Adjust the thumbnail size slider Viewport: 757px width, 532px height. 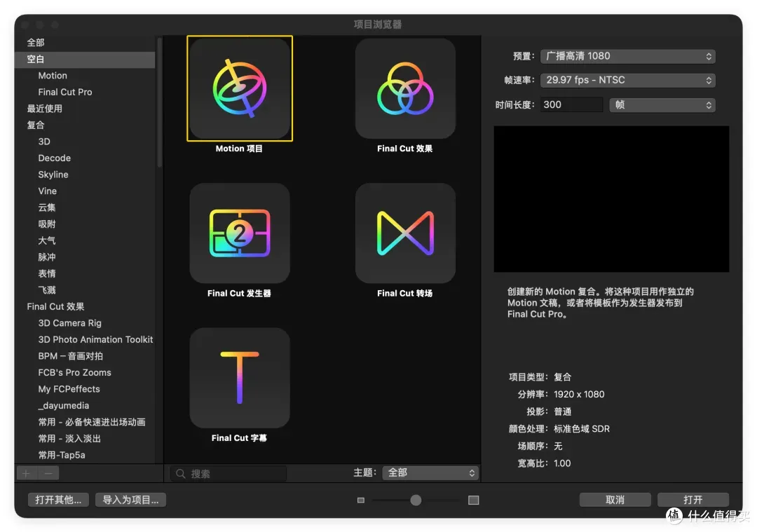point(416,500)
